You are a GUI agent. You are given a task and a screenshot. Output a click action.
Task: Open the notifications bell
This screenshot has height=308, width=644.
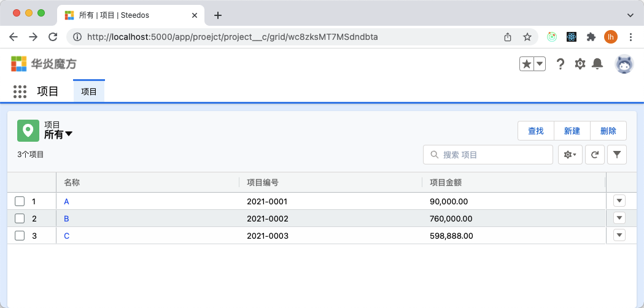pos(597,64)
